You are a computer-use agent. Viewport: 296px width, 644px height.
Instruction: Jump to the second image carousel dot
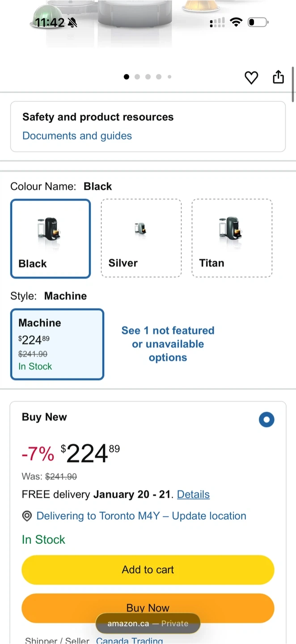click(x=137, y=77)
